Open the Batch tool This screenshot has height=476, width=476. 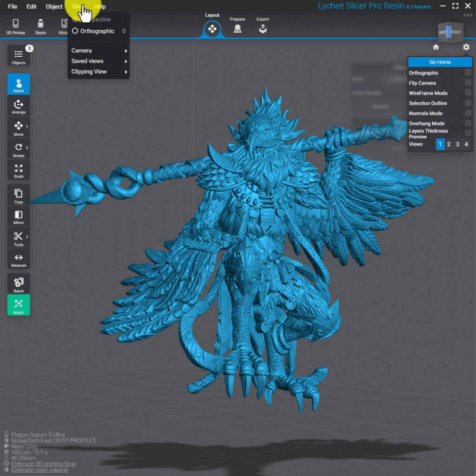[x=19, y=284]
